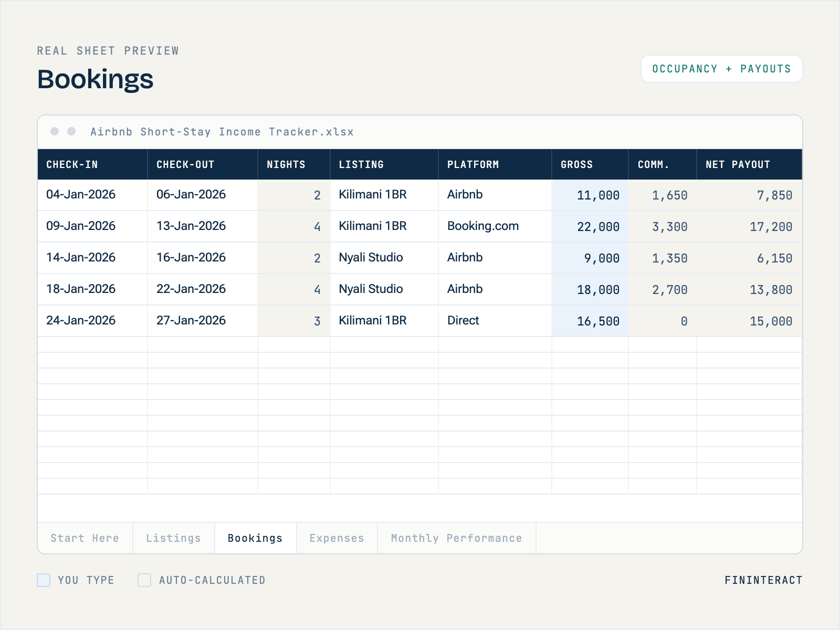This screenshot has width=840, height=630.
Task: Click the AUTO-CALCULATED legend swatch
Action: point(144,580)
